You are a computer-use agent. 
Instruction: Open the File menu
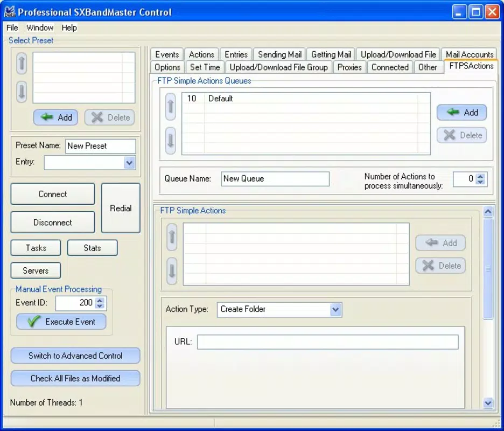coord(12,27)
